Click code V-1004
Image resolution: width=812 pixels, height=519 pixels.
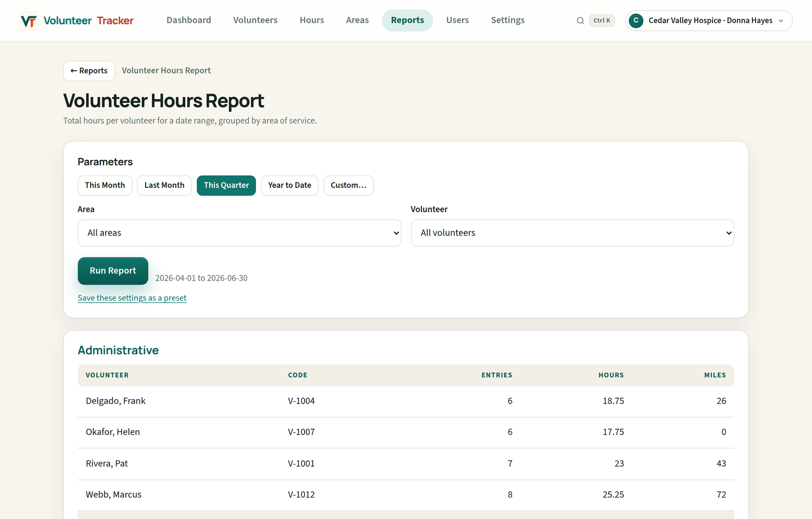click(x=301, y=401)
